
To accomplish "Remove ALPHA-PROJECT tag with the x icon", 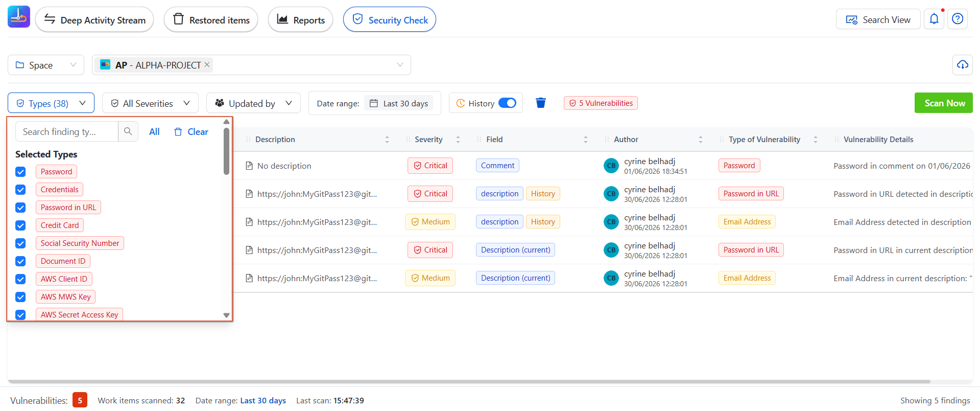I will (x=207, y=65).
